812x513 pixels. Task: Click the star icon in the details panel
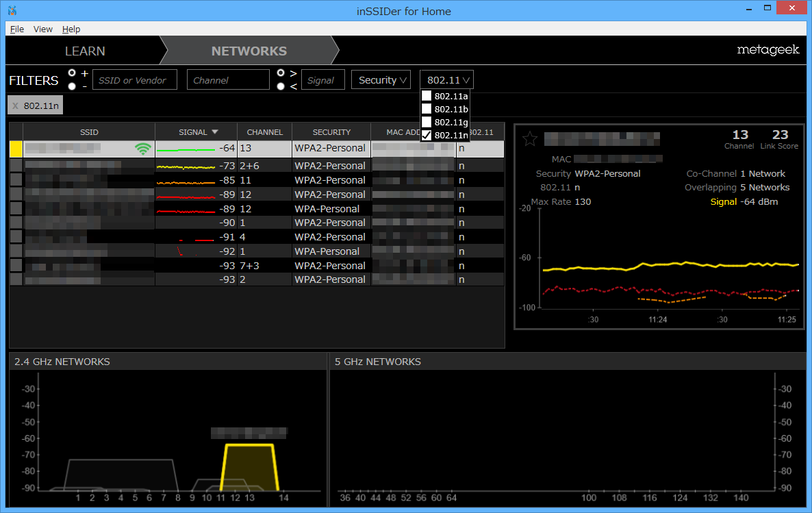530,139
